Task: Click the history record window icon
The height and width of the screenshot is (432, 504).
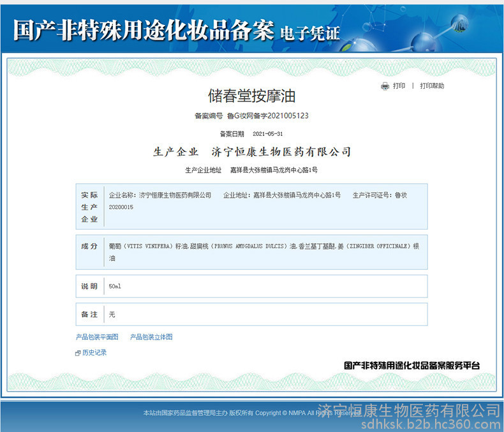Action: tap(77, 354)
